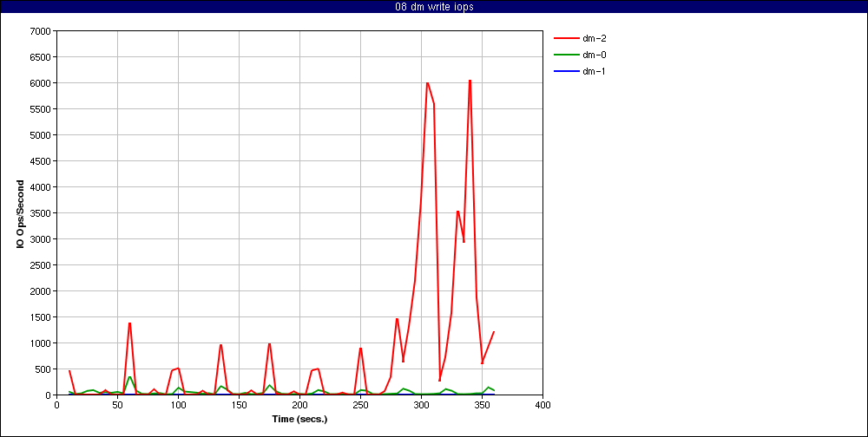Click the dm-2 peak near 340 seconds

pyautogui.click(x=470, y=81)
